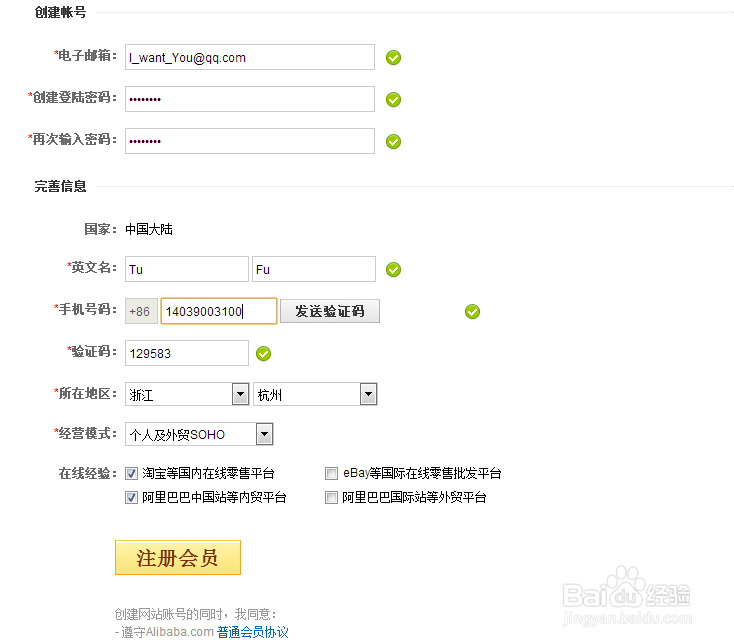The width and height of the screenshot is (734, 644).
Task: Click the +86 country code box
Action: pos(141,311)
